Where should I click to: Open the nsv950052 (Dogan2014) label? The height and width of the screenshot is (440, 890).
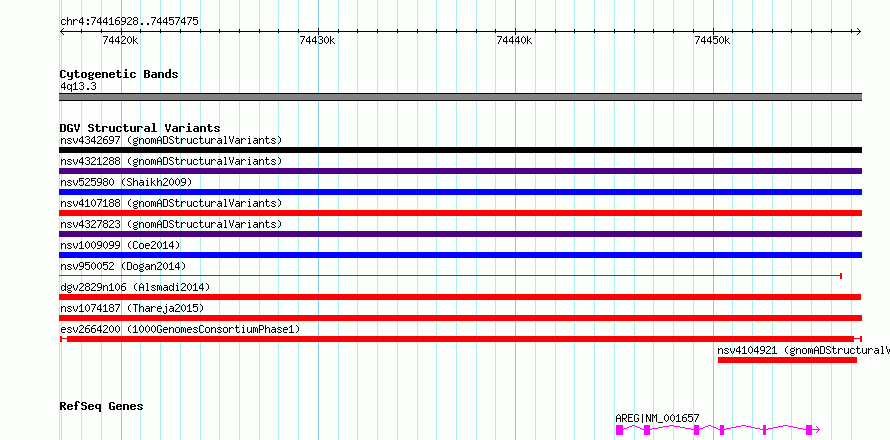pyautogui.click(x=123, y=266)
